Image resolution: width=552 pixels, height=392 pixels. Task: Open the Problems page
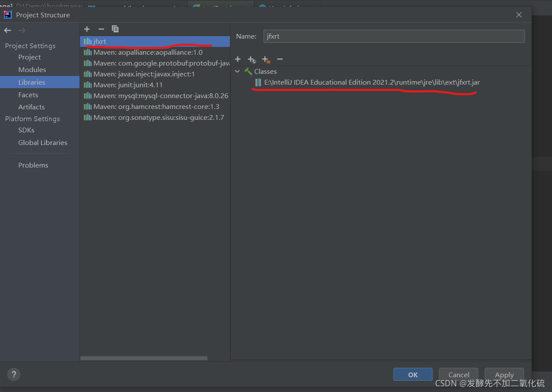(33, 165)
